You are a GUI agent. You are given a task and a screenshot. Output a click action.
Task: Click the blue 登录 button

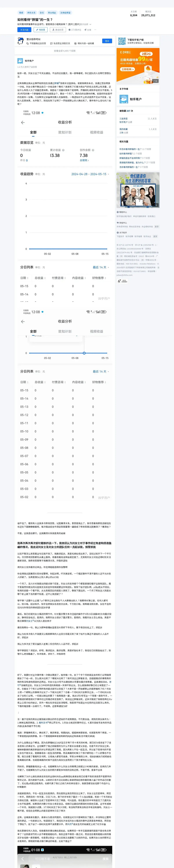point(107,41)
